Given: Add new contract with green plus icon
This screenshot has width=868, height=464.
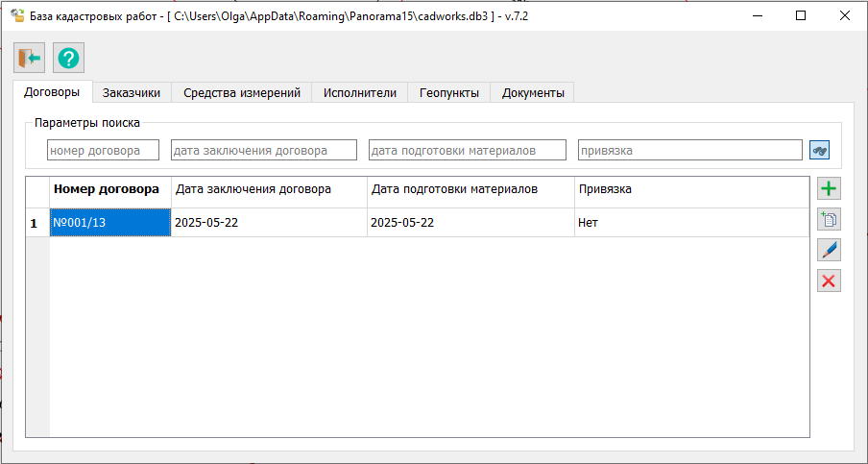Looking at the screenshot, I should (829, 189).
